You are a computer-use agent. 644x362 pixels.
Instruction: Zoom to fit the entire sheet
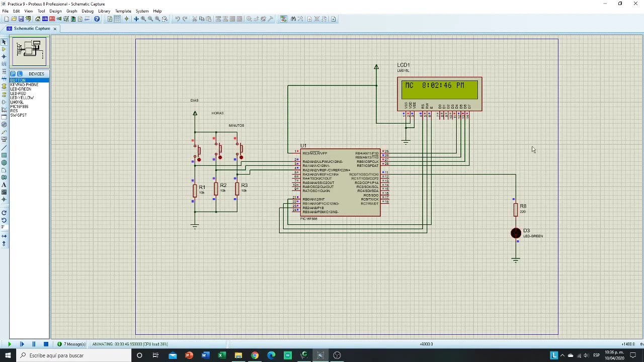[157, 19]
